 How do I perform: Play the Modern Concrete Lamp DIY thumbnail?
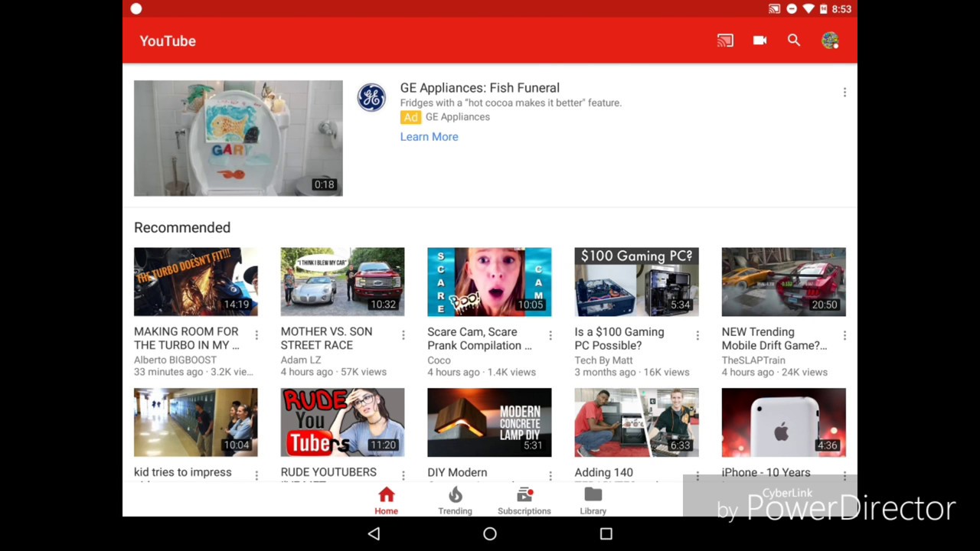489,422
